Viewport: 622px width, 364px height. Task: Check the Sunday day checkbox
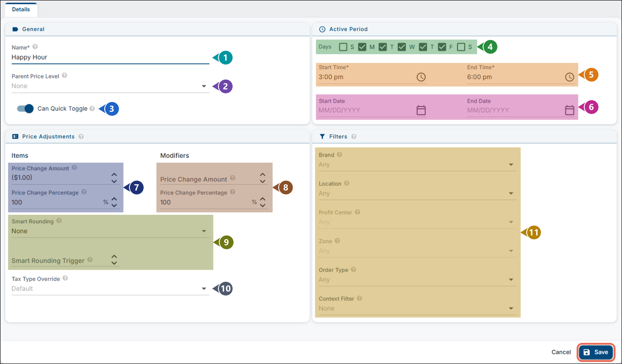pyautogui.click(x=343, y=47)
